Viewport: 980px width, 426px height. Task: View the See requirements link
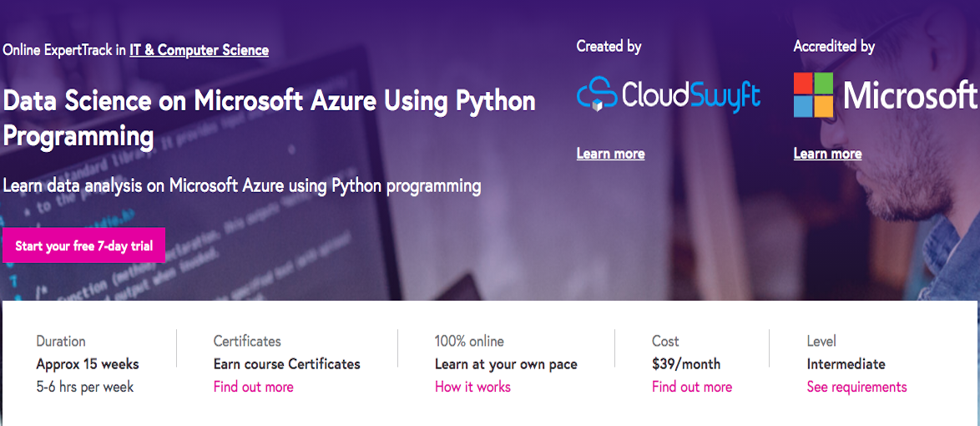pos(856,387)
